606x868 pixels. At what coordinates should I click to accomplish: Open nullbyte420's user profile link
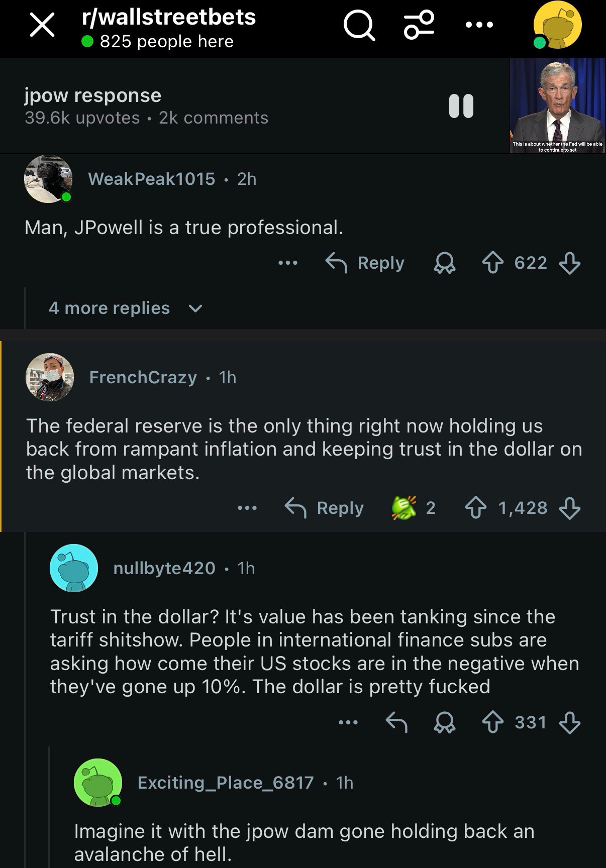click(x=164, y=568)
